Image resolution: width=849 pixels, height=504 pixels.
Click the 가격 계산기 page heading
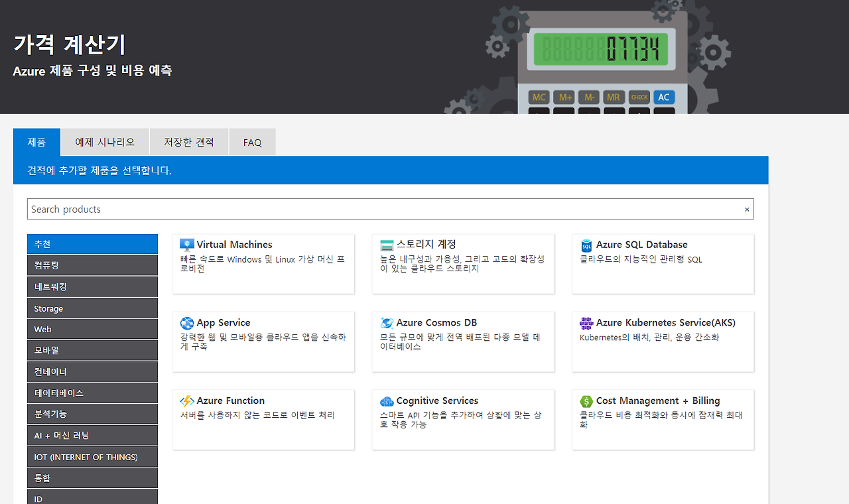pyautogui.click(x=69, y=44)
